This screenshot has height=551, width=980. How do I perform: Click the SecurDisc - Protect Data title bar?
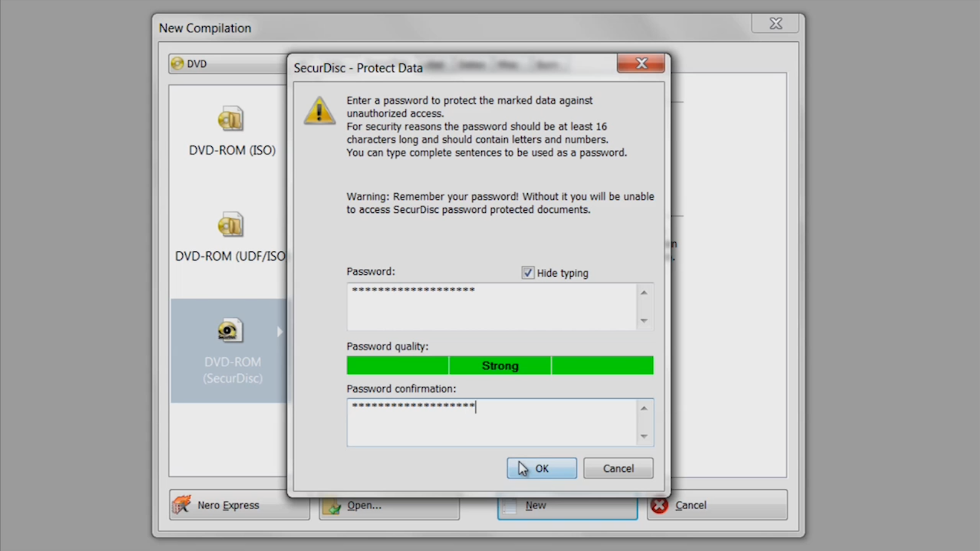(x=358, y=68)
